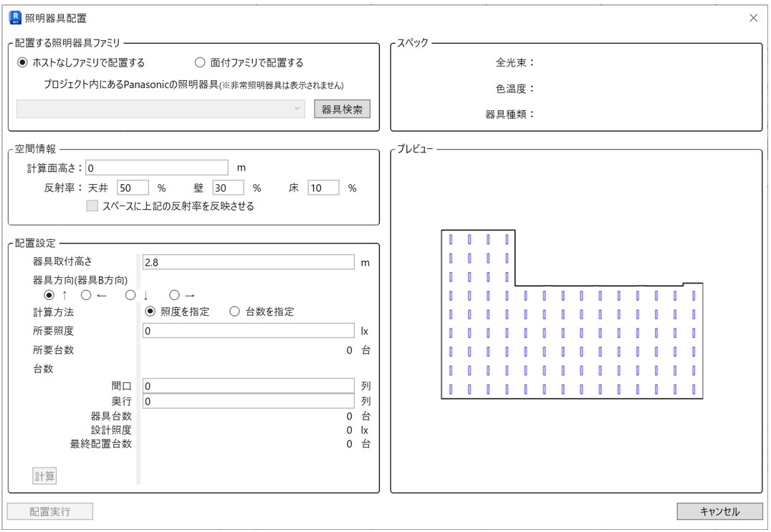Click the 計算面高さ input field
Image resolution: width=771 pixels, height=532 pixels.
coord(156,168)
